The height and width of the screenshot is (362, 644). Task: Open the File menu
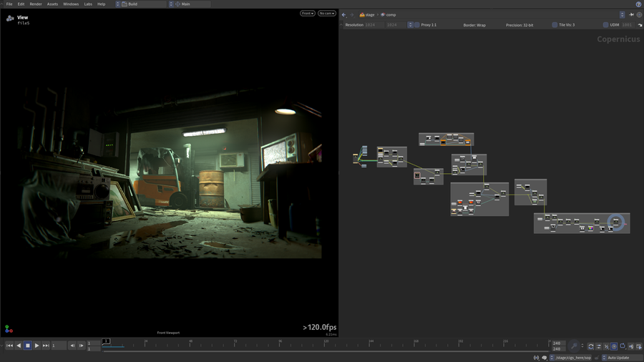tap(9, 4)
